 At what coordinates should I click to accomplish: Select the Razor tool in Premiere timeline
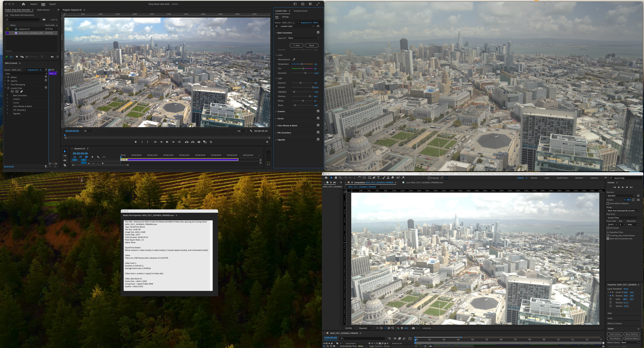65,165
